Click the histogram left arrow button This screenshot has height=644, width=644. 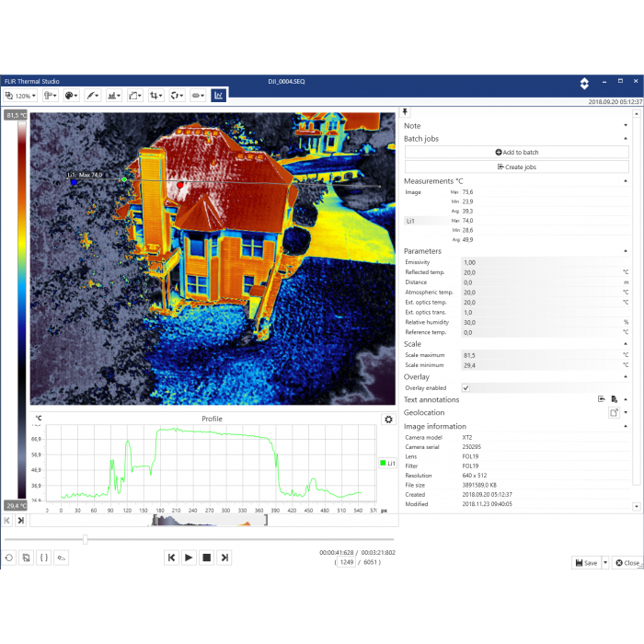pyautogui.click(x=7, y=521)
